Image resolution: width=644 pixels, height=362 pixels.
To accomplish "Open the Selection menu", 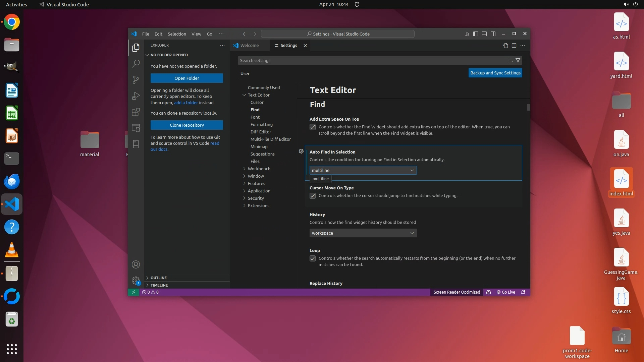I will [x=177, y=34].
